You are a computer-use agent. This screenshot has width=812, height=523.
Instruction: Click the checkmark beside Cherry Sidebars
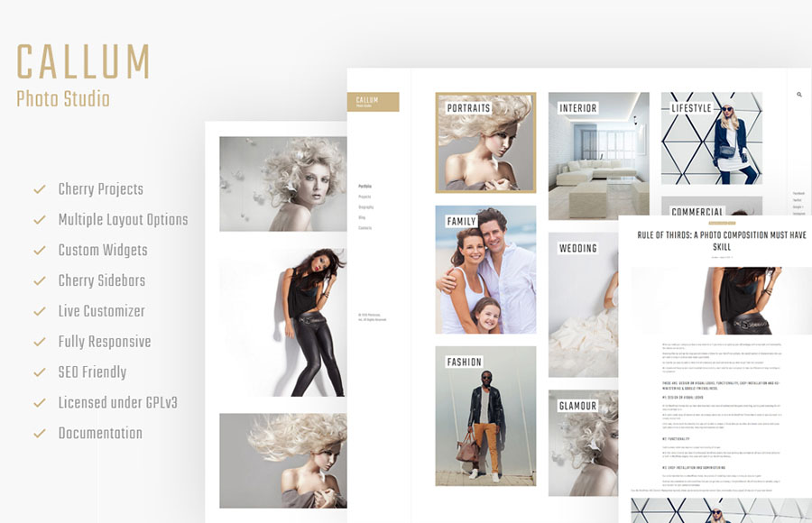point(40,281)
